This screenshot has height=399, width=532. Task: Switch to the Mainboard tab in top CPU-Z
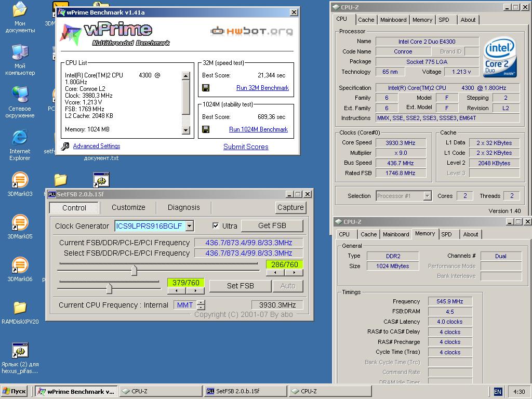393,20
